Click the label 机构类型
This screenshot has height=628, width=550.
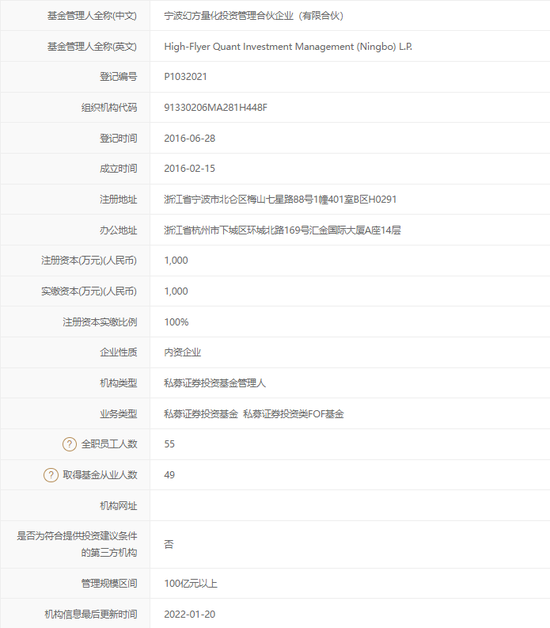coord(119,383)
